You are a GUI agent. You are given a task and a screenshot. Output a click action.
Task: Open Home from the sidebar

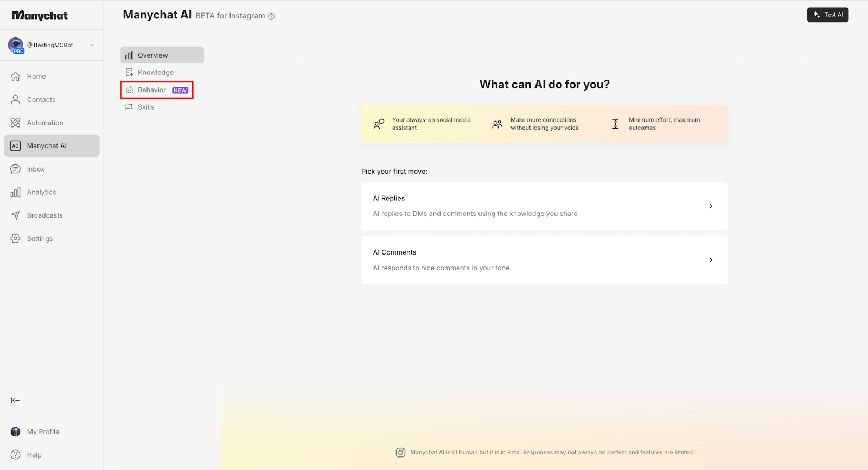[36, 77]
